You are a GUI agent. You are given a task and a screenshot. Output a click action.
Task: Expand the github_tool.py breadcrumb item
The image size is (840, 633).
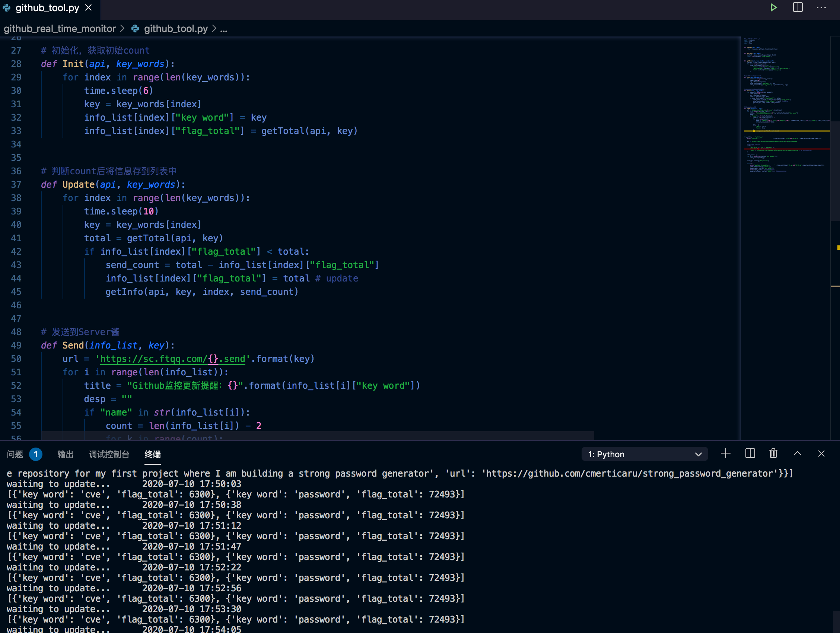click(x=175, y=29)
